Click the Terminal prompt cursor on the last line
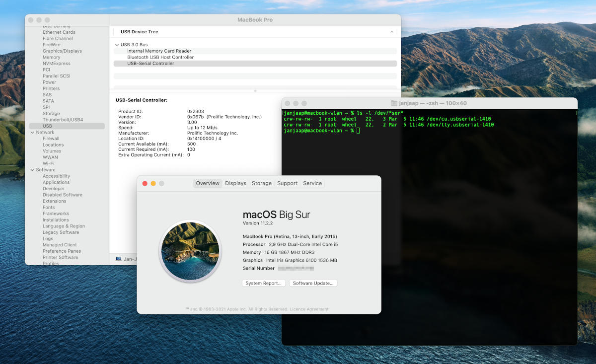Image resolution: width=596 pixels, height=364 pixels. pos(358,131)
